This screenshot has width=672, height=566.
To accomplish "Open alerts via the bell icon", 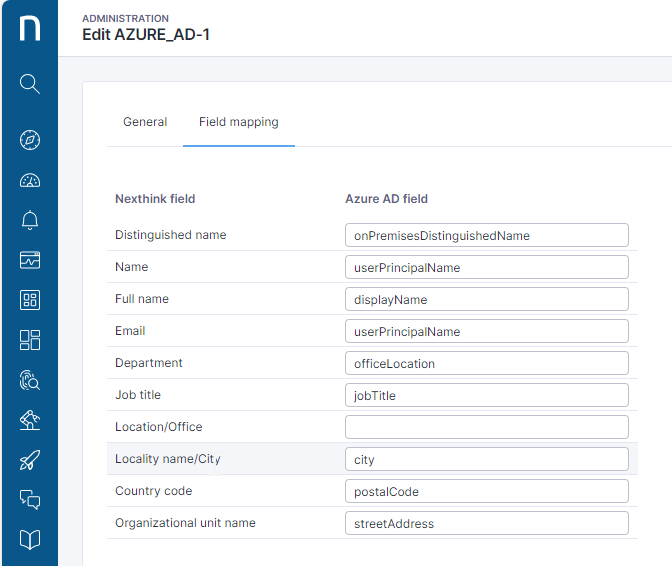I will [30, 220].
